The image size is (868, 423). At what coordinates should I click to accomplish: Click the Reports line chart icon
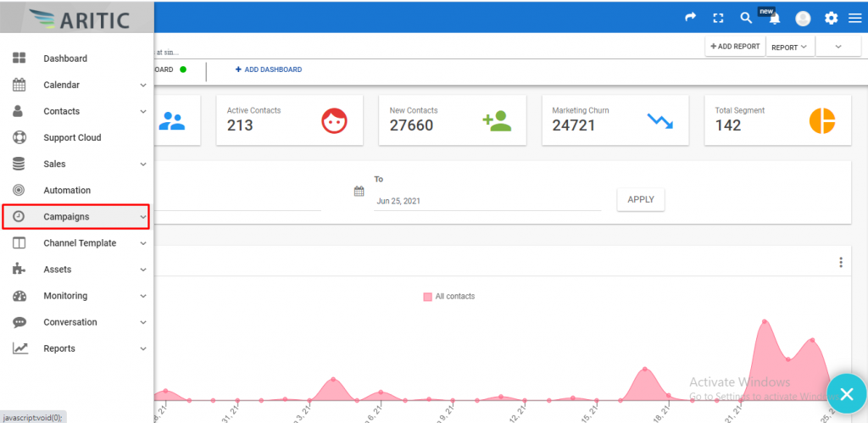[20, 348]
